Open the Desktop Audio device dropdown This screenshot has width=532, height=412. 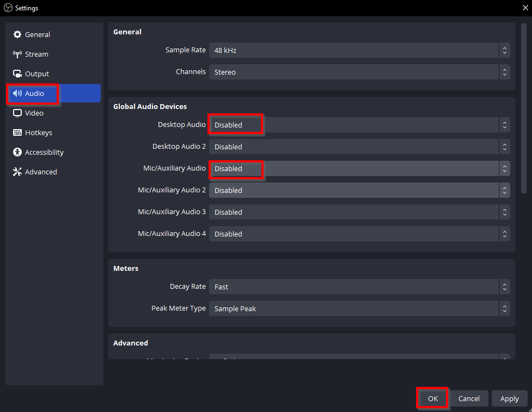pos(359,125)
